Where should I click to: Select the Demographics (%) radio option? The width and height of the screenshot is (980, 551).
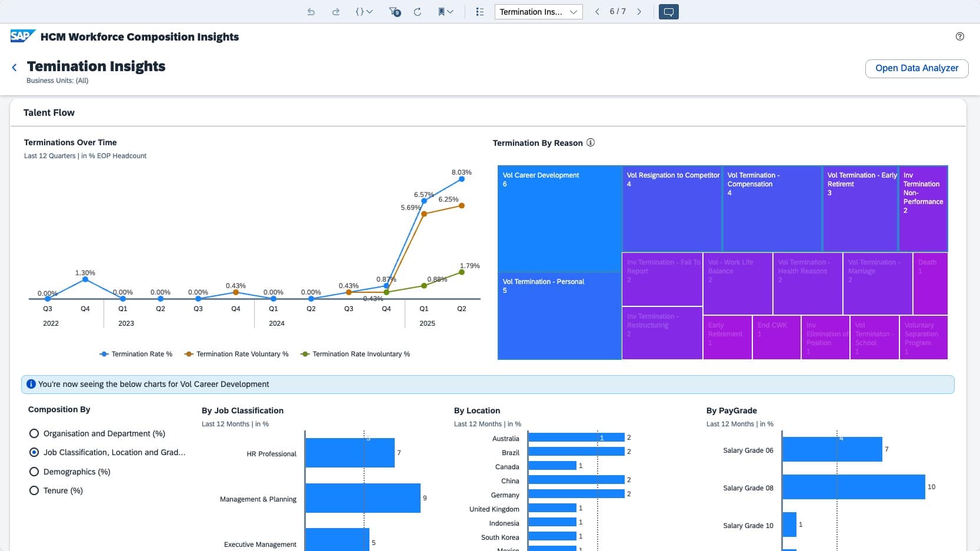[34, 472]
